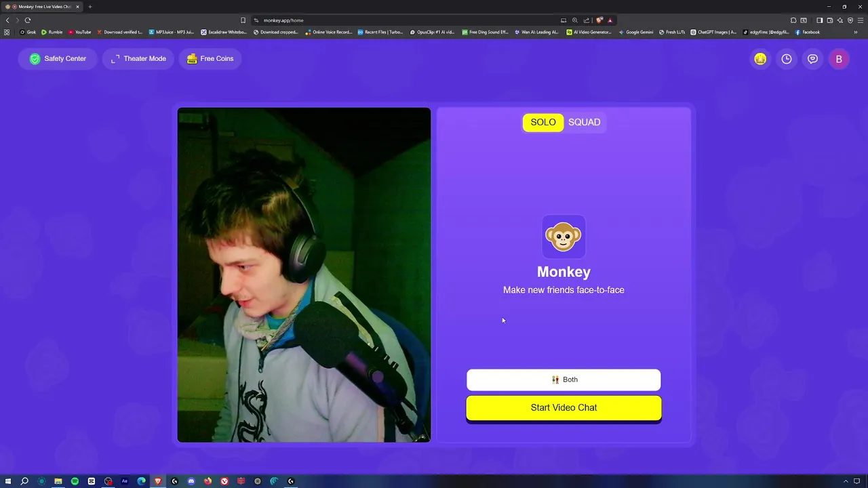Toggle the browser sidebar panel
Viewport: 868px width, 488px height.
click(819, 20)
